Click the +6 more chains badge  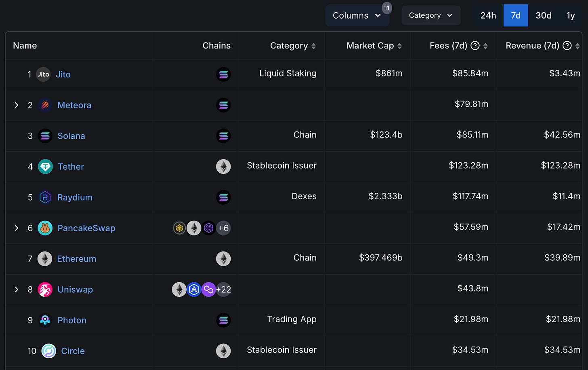point(223,228)
